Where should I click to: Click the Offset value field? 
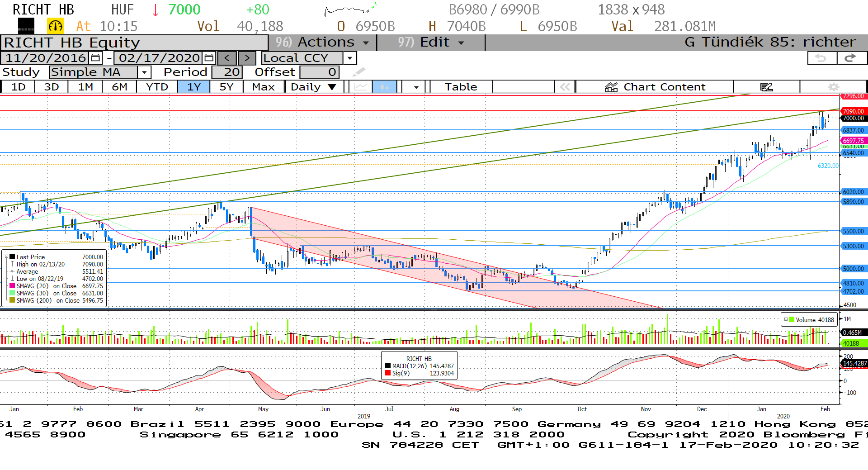(319, 72)
